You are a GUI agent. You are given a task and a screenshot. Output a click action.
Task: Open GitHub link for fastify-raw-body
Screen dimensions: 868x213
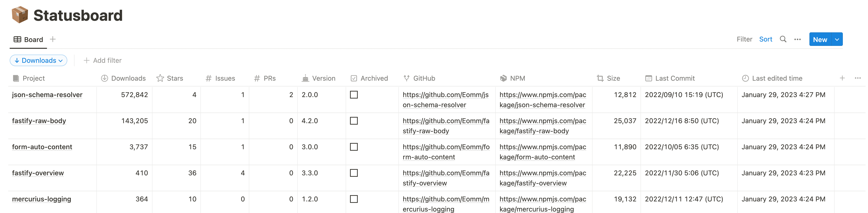pyautogui.click(x=446, y=126)
